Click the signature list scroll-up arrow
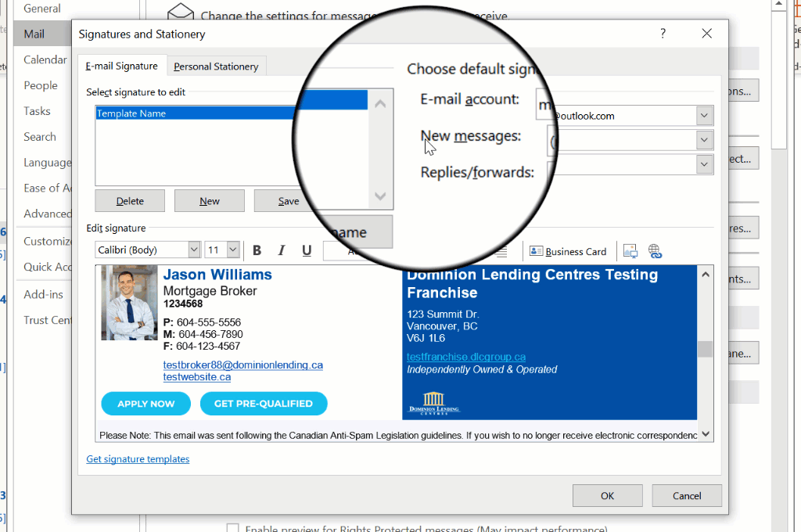This screenshot has width=801, height=532. tap(380, 104)
